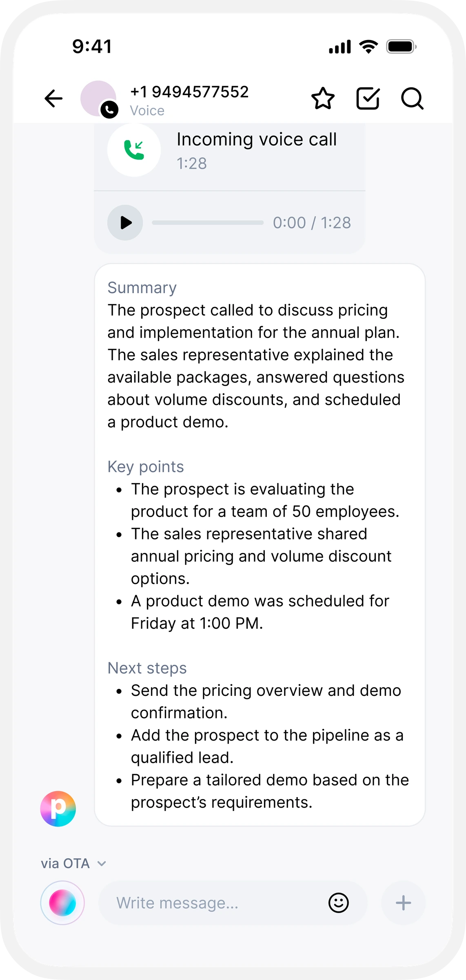Tap the black phone badge on avatar

109,109
